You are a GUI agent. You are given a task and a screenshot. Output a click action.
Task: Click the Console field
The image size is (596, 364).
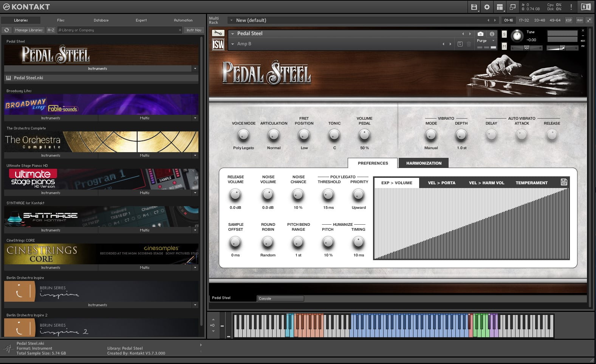click(280, 299)
